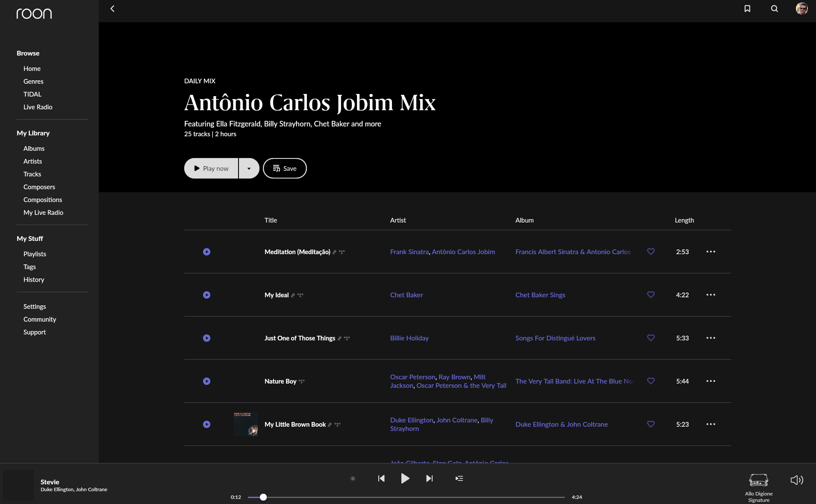Open Billie Holiday artist link

(409, 338)
